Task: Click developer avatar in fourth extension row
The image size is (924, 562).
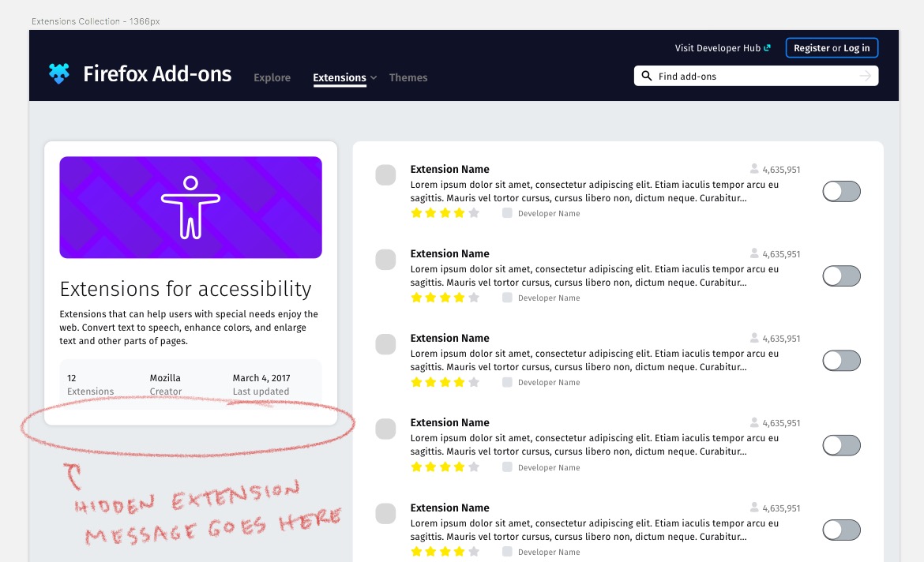Action: [507, 467]
